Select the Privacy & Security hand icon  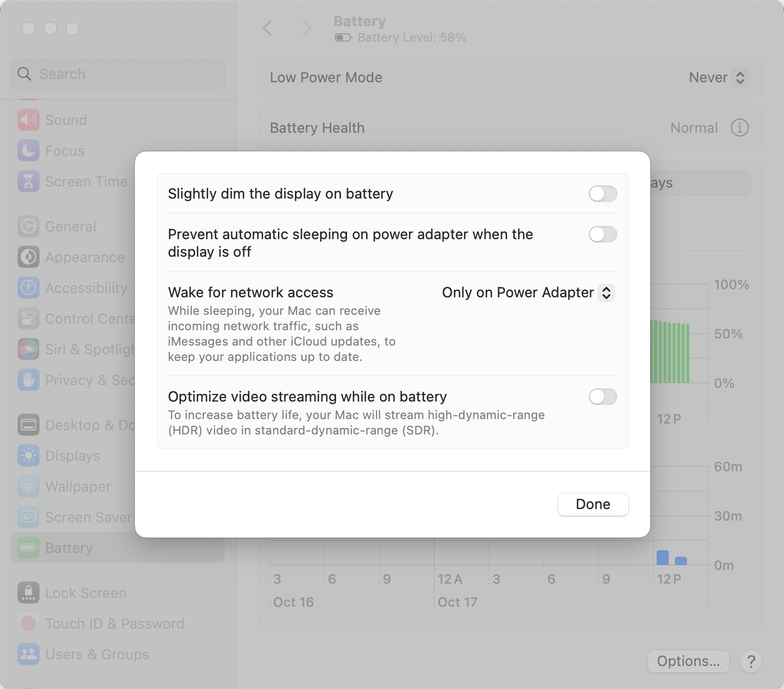(28, 380)
